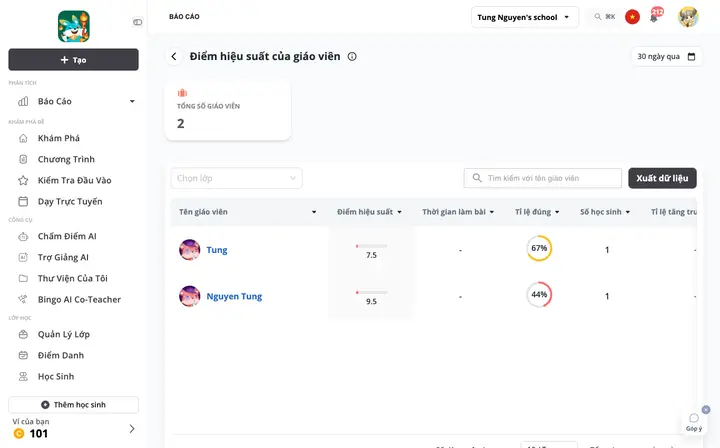Click the Thư Viện Của Tôi folder icon
Viewport: 720px width, 448px height.
(23, 278)
